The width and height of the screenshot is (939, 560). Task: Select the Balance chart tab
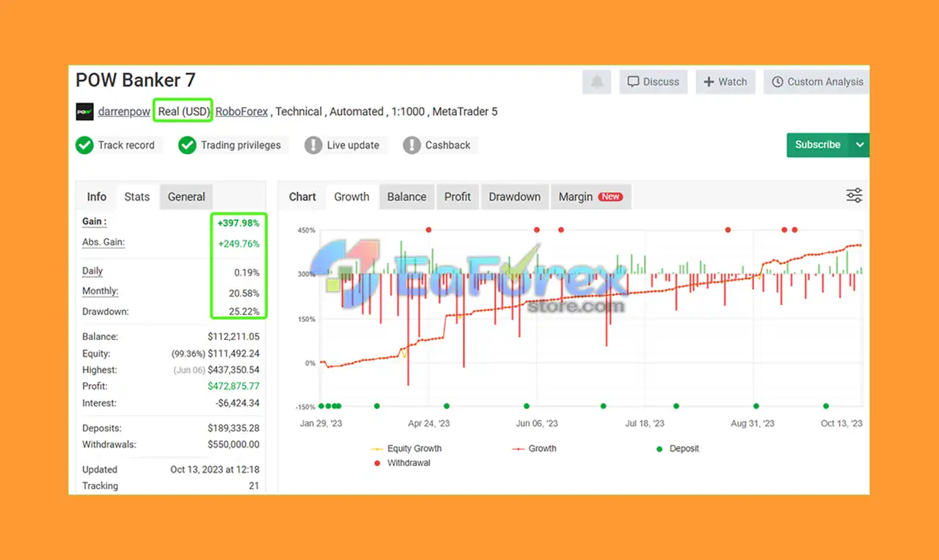tap(406, 196)
